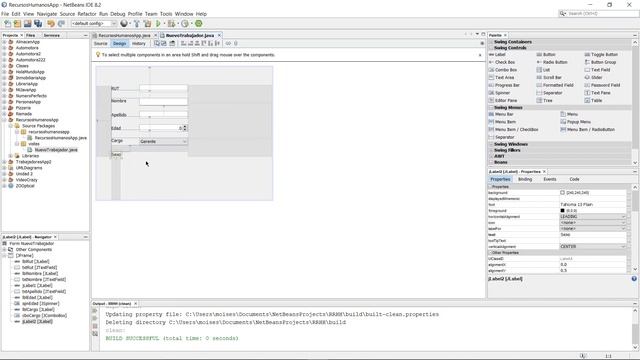Viewport: 640px width, 360px height.
Task: Select the Text Area palette component
Action: (x=501, y=77)
